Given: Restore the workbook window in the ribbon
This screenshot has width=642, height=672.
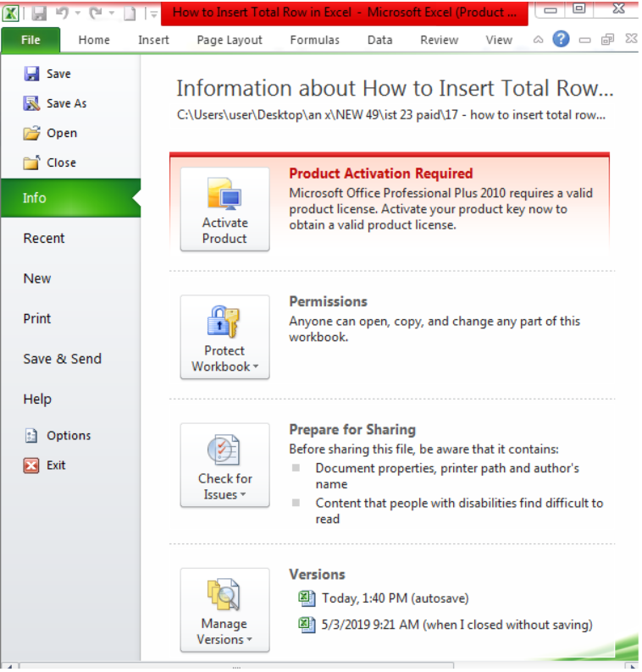Looking at the screenshot, I should (x=607, y=41).
